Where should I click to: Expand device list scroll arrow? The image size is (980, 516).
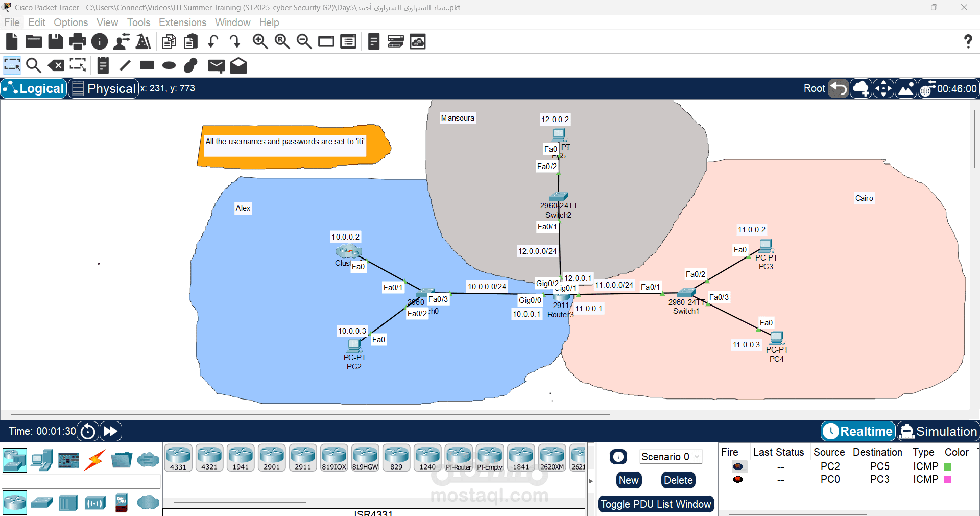coord(591,481)
